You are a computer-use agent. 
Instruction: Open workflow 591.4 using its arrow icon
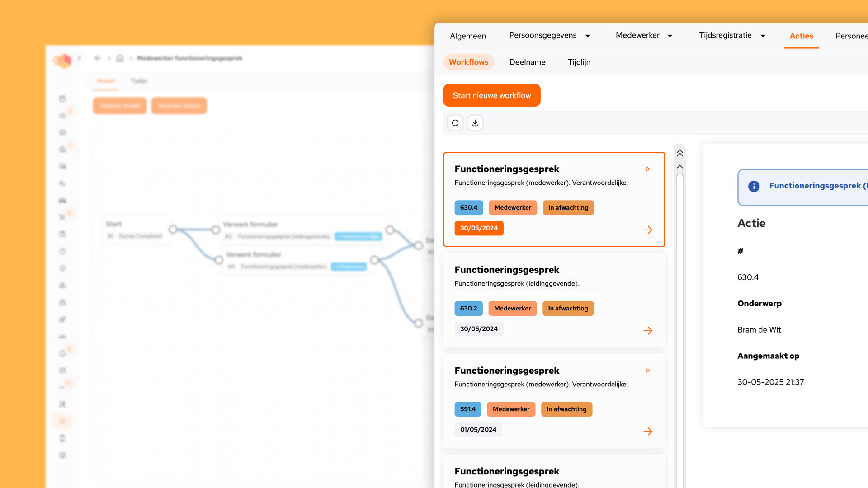[648, 432]
